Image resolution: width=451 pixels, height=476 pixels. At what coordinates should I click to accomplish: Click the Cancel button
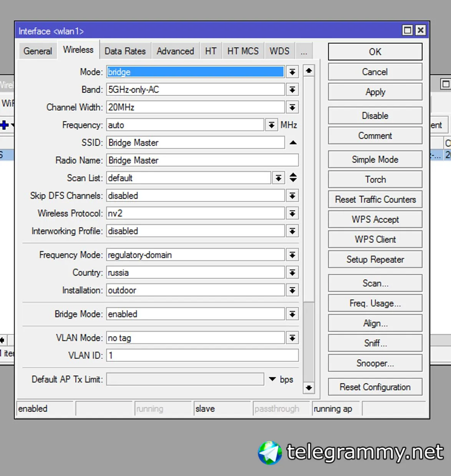tap(375, 72)
